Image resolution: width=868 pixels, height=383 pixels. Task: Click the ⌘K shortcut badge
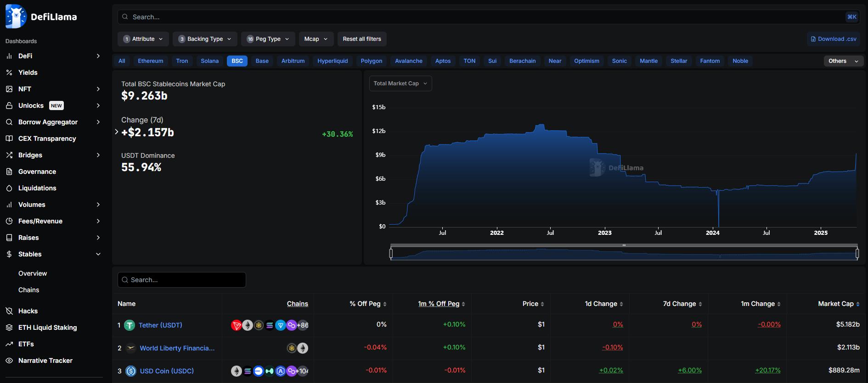[x=852, y=17]
